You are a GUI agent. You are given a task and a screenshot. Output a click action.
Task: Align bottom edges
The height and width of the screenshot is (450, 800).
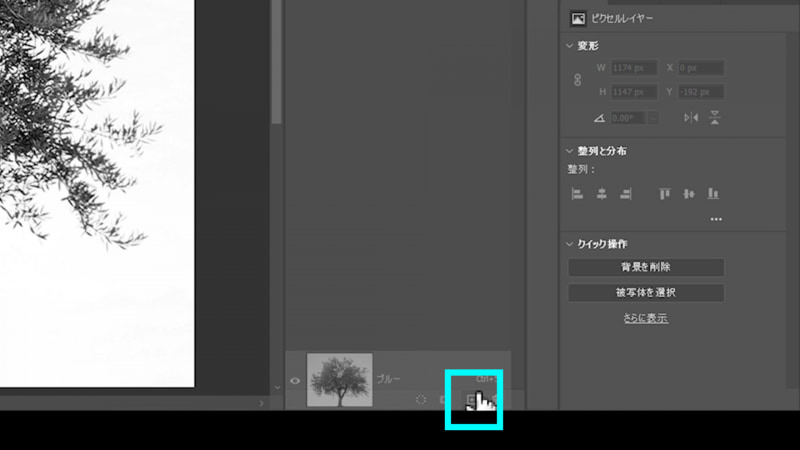(x=713, y=194)
